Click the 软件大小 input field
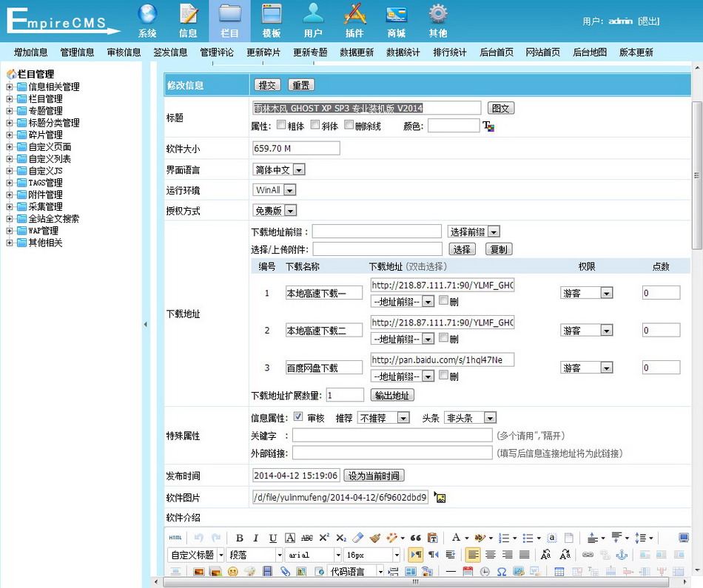Image resolution: width=703 pixels, height=588 pixels. [x=296, y=149]
